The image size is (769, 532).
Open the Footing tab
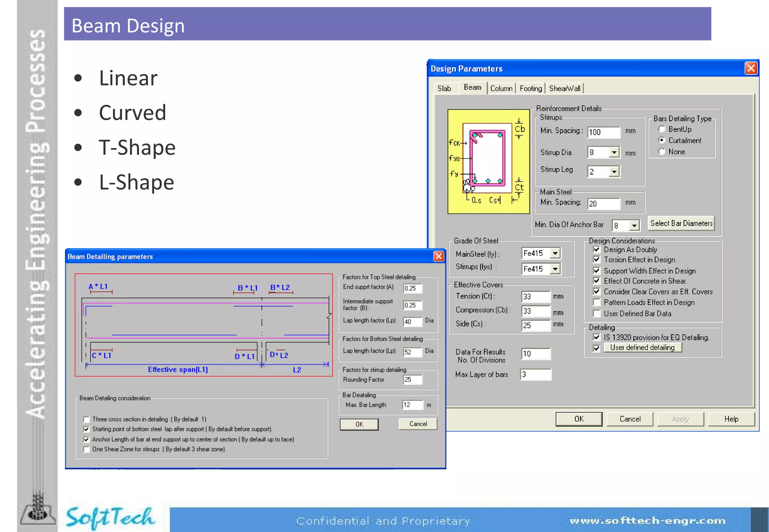tap(531, 89)
